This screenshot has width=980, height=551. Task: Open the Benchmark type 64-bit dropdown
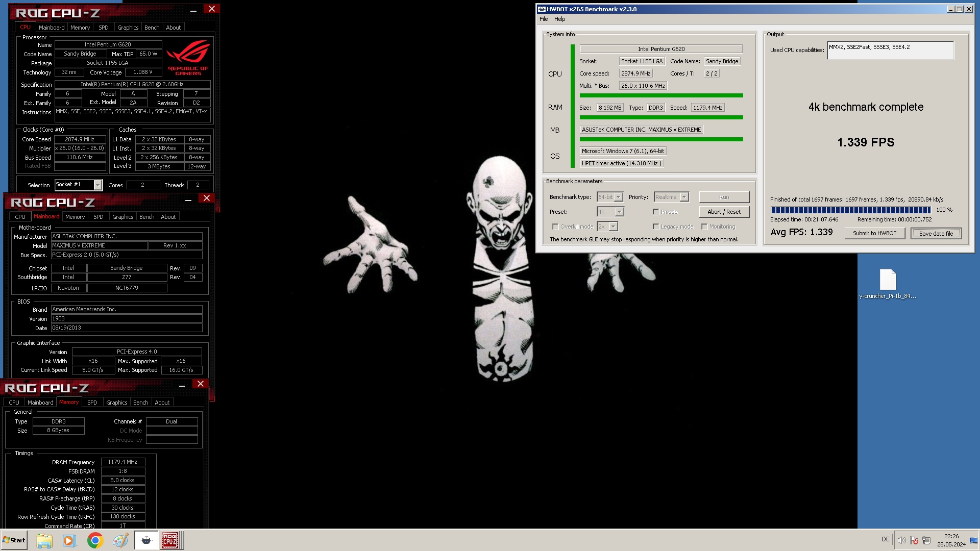[610, 197]
